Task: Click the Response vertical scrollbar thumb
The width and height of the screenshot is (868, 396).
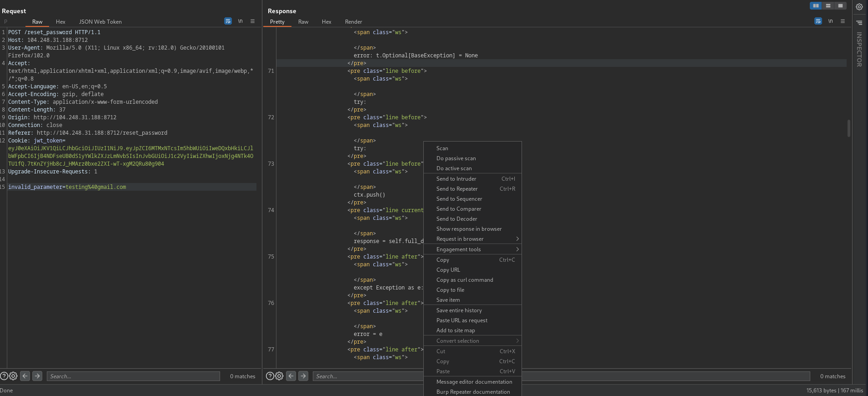Action: pyautogui.click(x=848, y=128)
